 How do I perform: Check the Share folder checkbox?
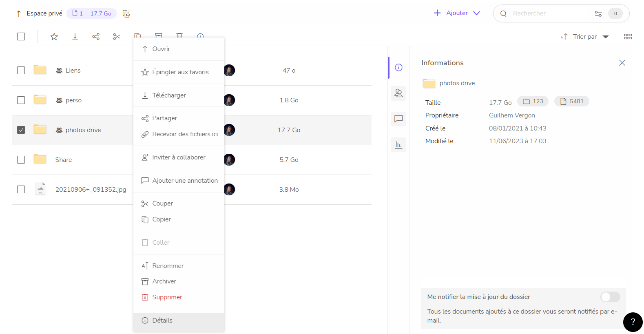(x=21, y=160)
